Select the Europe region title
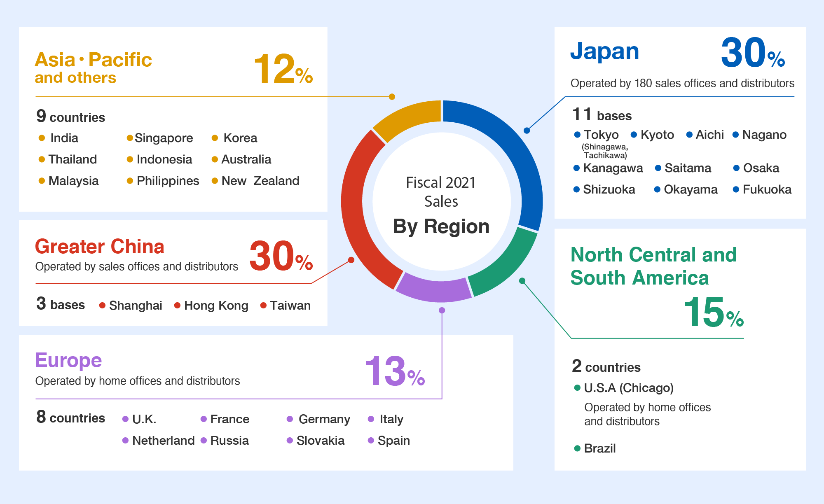The width and height of the screenshot is (824, 504). click(68, 360)
